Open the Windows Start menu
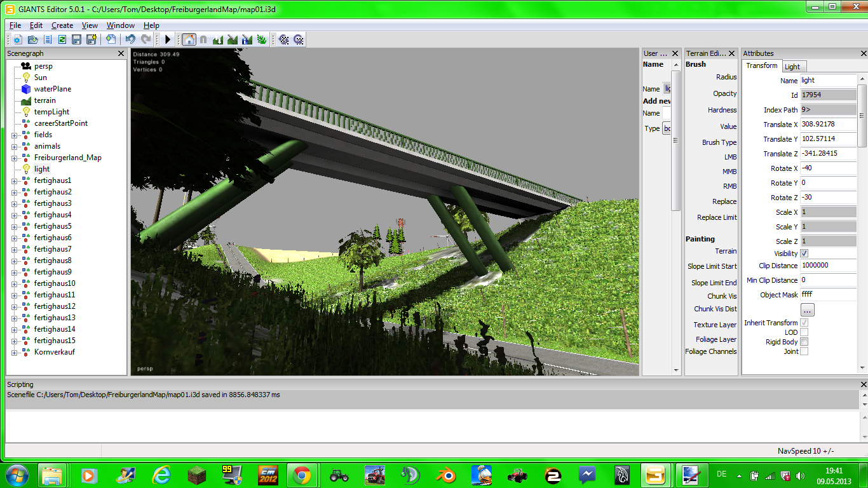868x488 pixels. (x=18, y=475)
